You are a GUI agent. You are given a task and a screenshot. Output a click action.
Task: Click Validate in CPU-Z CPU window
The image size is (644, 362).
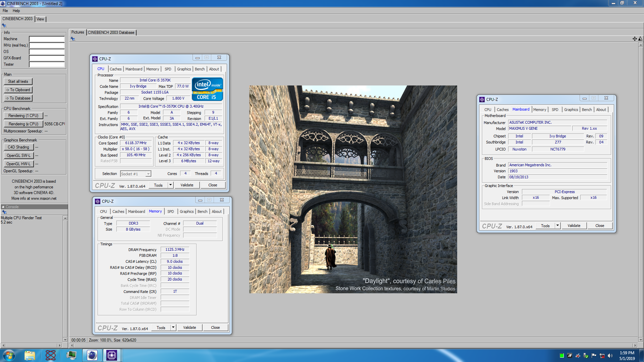point(187,185)
